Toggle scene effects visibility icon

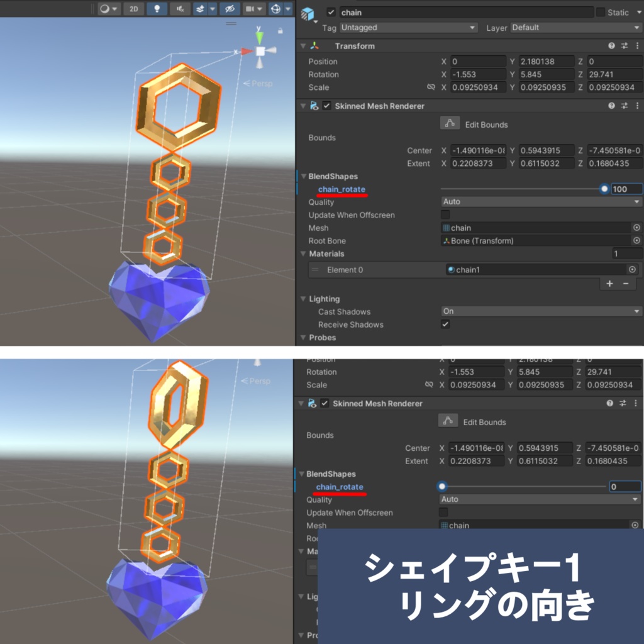201,9
